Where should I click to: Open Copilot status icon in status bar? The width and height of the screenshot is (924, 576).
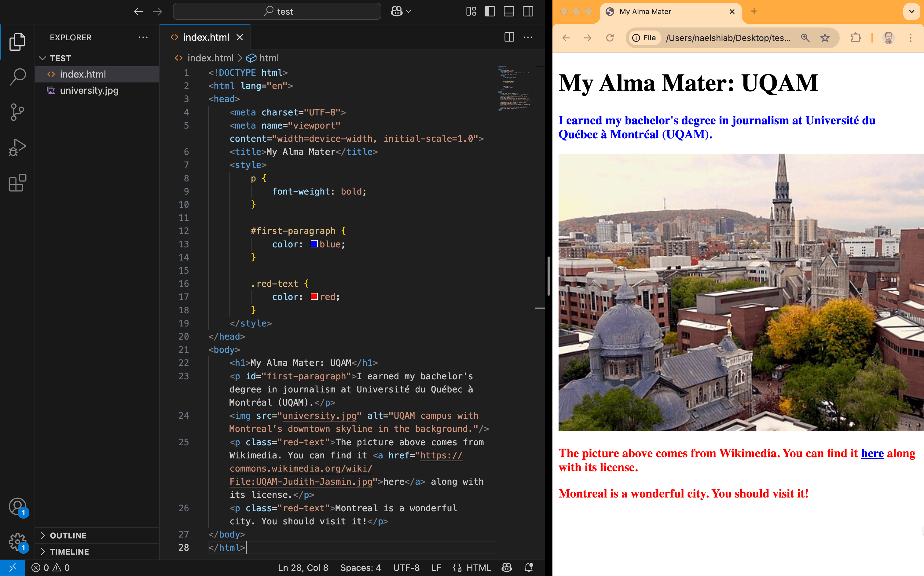[506, 568]
